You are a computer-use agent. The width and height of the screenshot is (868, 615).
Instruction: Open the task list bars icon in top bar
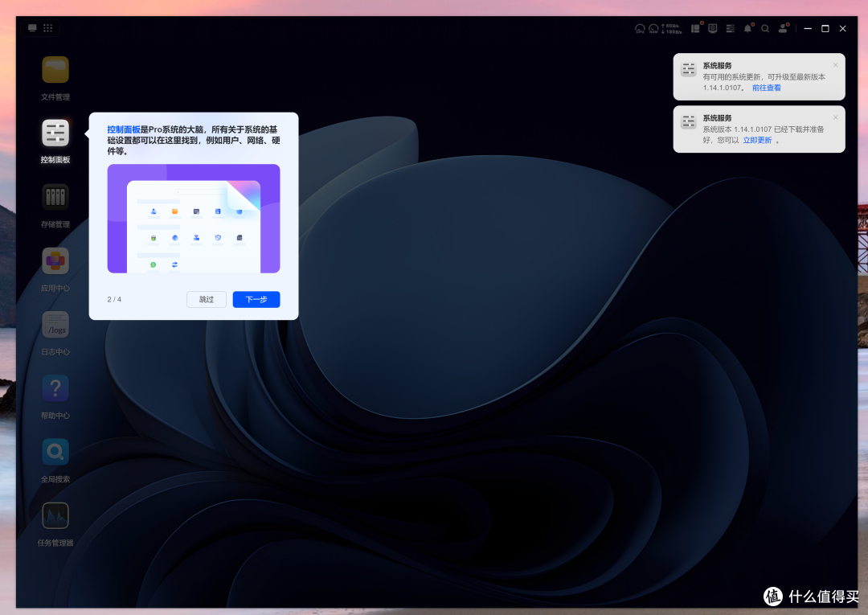pos(730,28)
